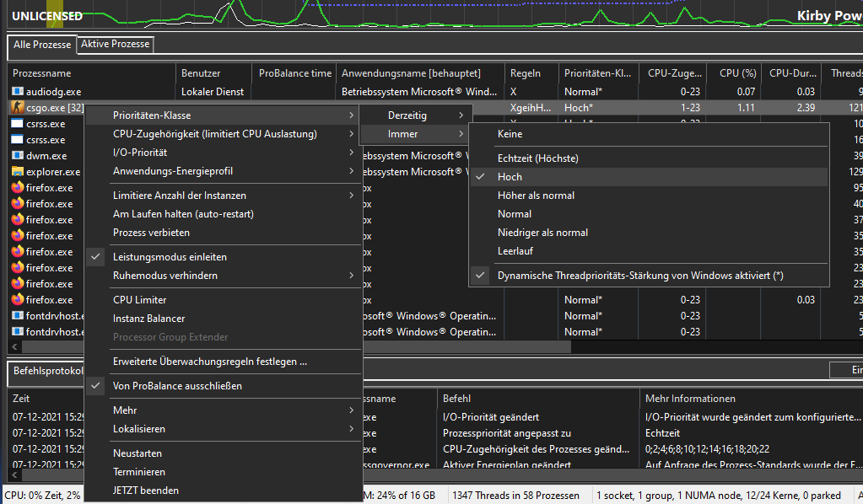Click 1347 Threads in 58 Prozessen status
The width and height of the screenshot is (863, 504).
pyautogui.click(x=515, y=496)
